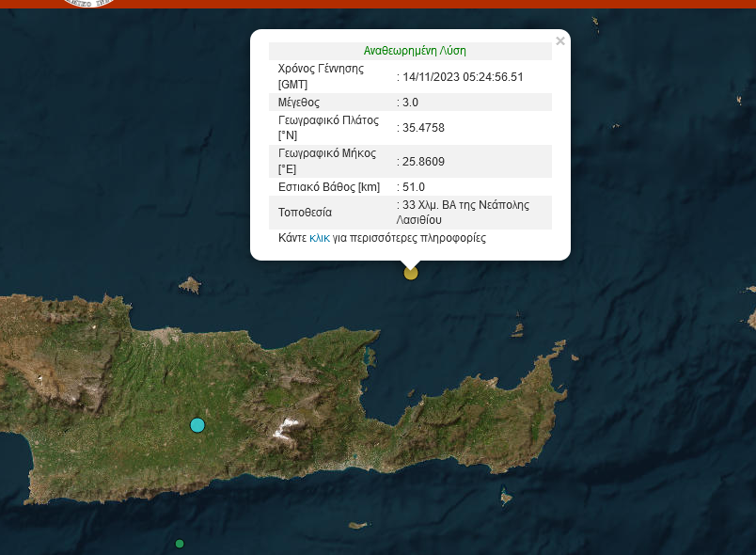The width and height of the screenshot is (756, 555).
Task: Click the small island north of central Crete
Action: 190,284
